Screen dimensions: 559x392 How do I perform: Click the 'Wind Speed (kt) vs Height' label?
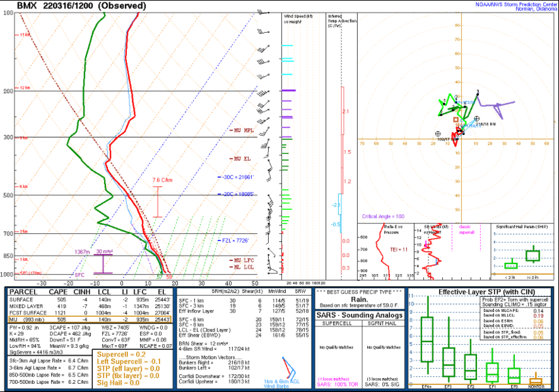point(298,19)
